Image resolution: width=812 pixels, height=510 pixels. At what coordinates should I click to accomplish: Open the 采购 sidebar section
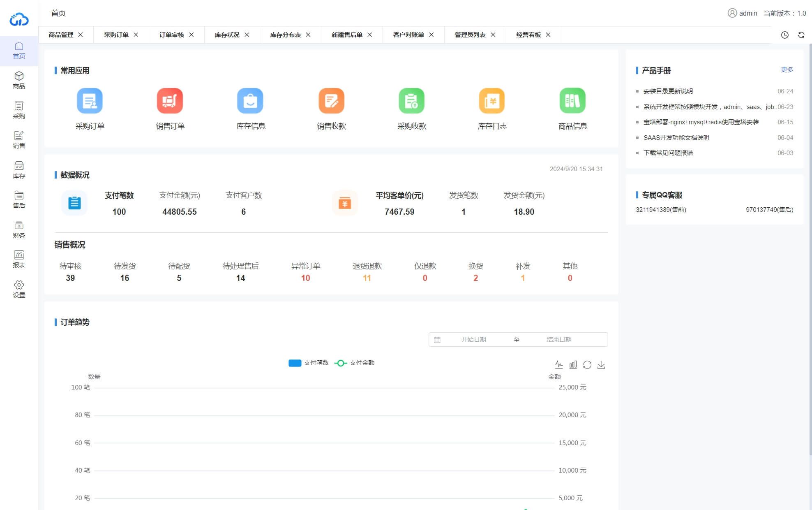(19, 111)
